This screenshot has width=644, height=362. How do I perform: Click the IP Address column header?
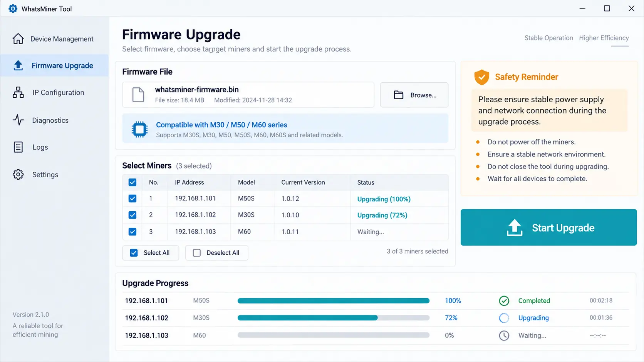tap(190, 182)
